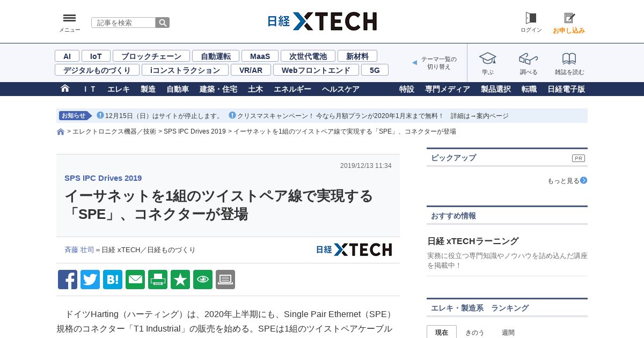This screenshot has width=644, height=338.
Task: Click the search magnifier button
Action: [x=163, y=23]
